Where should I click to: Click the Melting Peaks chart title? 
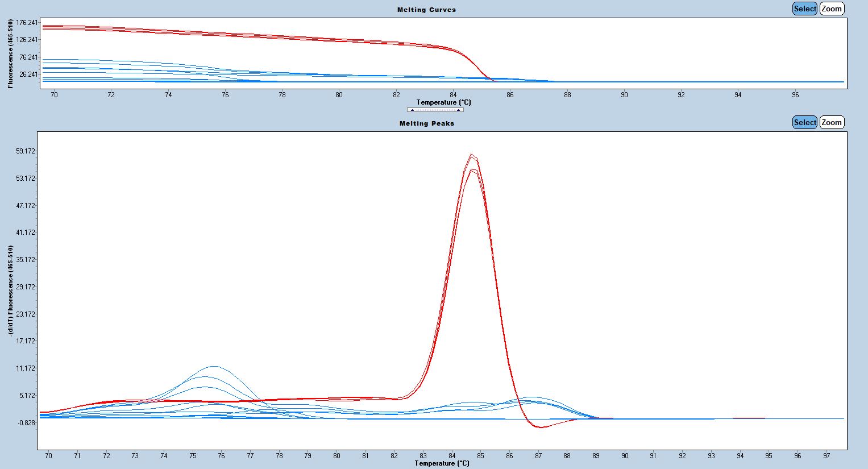click(426, 123)
